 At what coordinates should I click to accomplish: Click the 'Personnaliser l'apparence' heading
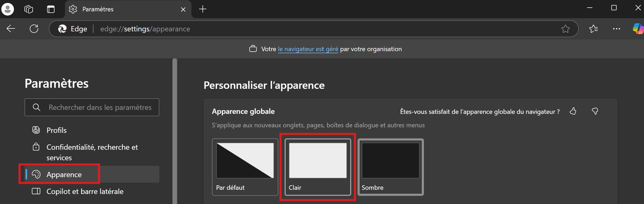pos(264,85)
